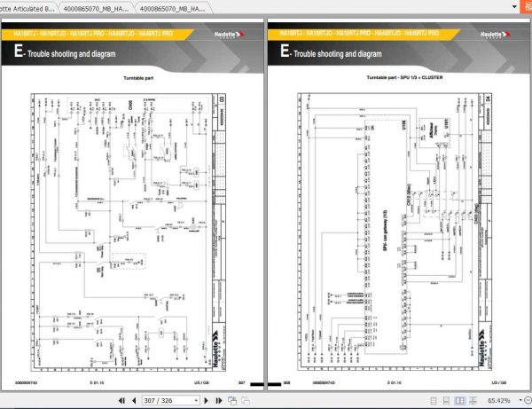Go to the next page

[x=206, y=401]
